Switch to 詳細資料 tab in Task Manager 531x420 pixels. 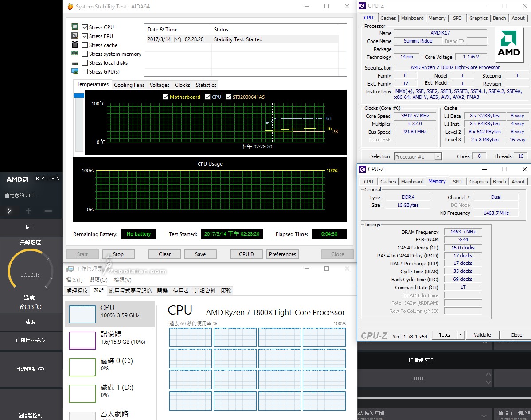pyautogui.click(x=204, y=291)
